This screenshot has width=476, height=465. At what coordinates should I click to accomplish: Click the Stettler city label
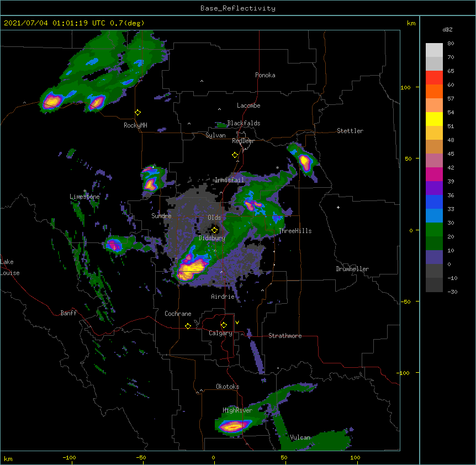[350, 131]
